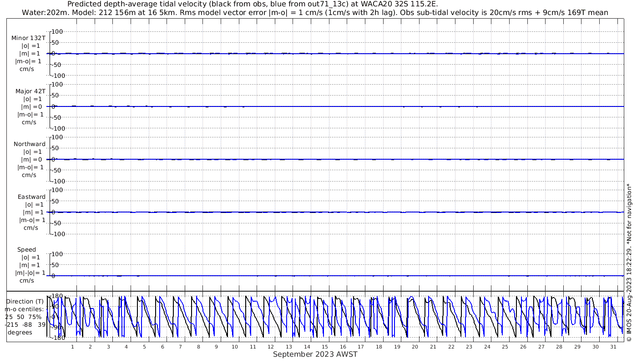This screenshot has width=637, height=364.
Task: Click day '7' on the x-axis
Action: pyautogui.click(x=181, y=347)
